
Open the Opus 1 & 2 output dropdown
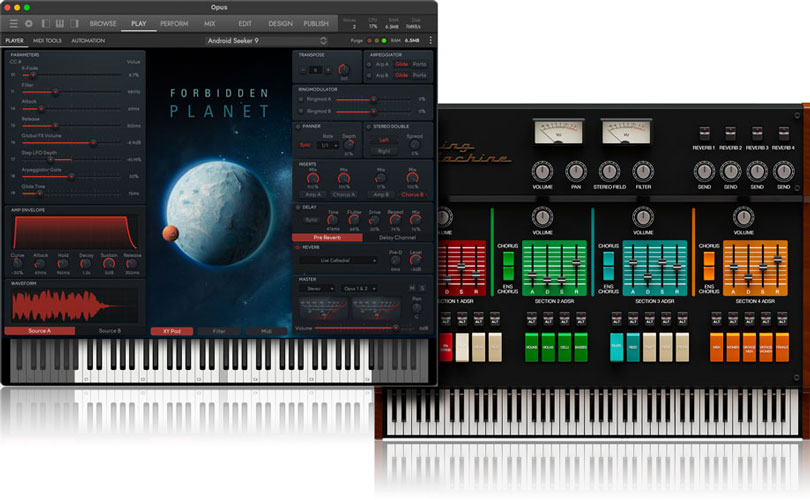(359, 289)
